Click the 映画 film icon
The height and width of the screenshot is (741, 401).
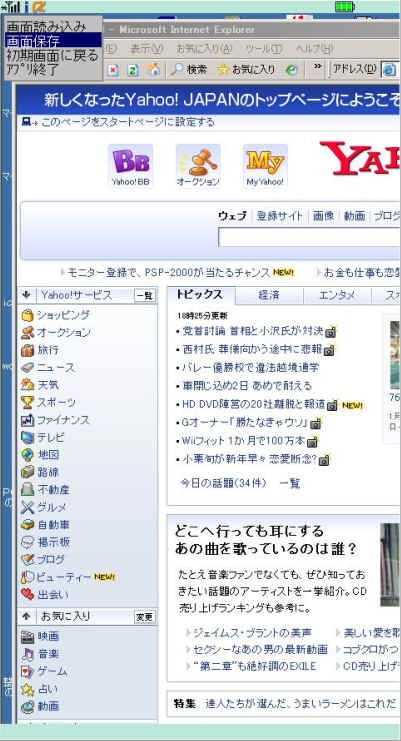tap(28, 637)
